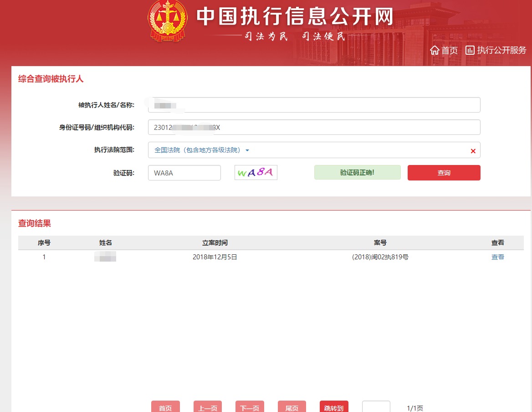
Task: Click the 姓名 column header
Action: tap(106, 242)
